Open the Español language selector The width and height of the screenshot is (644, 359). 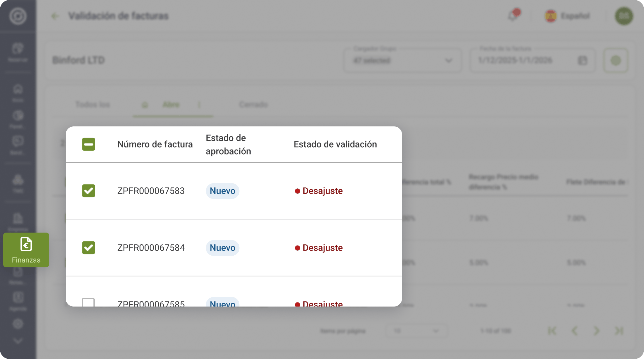pos(567,16)
